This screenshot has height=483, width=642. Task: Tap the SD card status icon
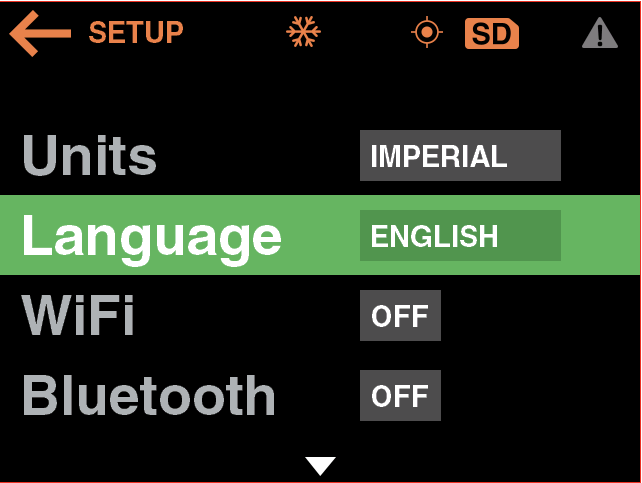pyautogui.click(x=491, y=34)
